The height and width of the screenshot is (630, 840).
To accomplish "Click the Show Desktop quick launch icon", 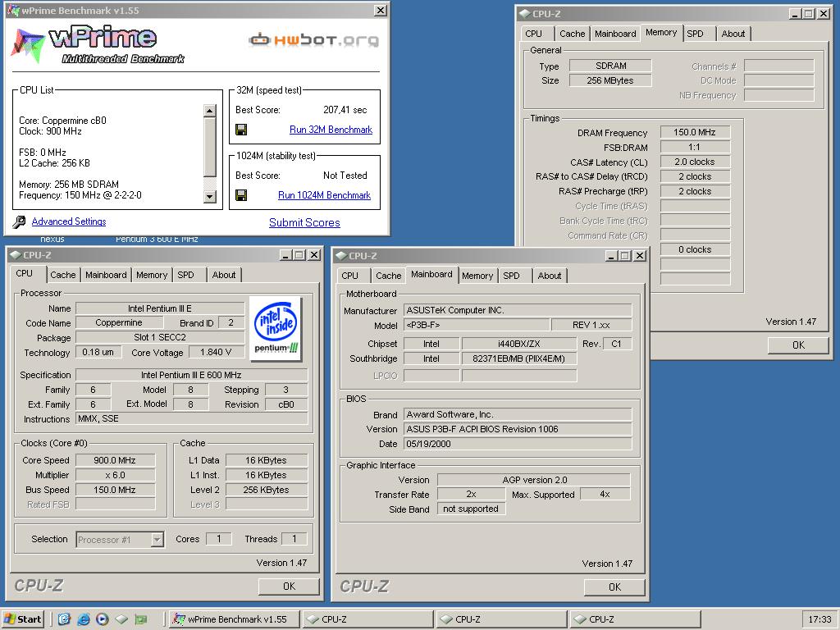I will [64, 619].
